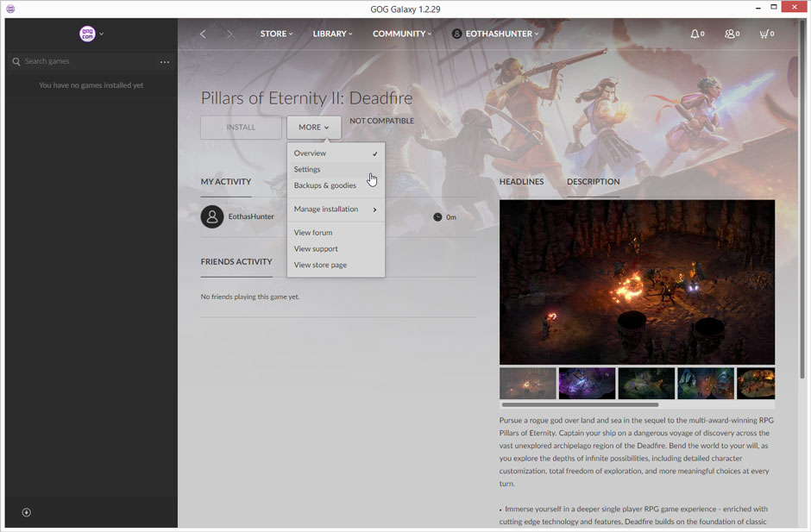The width and height of the screenshot is (811, 532).
Task: Click the EothasHunter avatar in My Activity
Action: 212,216
